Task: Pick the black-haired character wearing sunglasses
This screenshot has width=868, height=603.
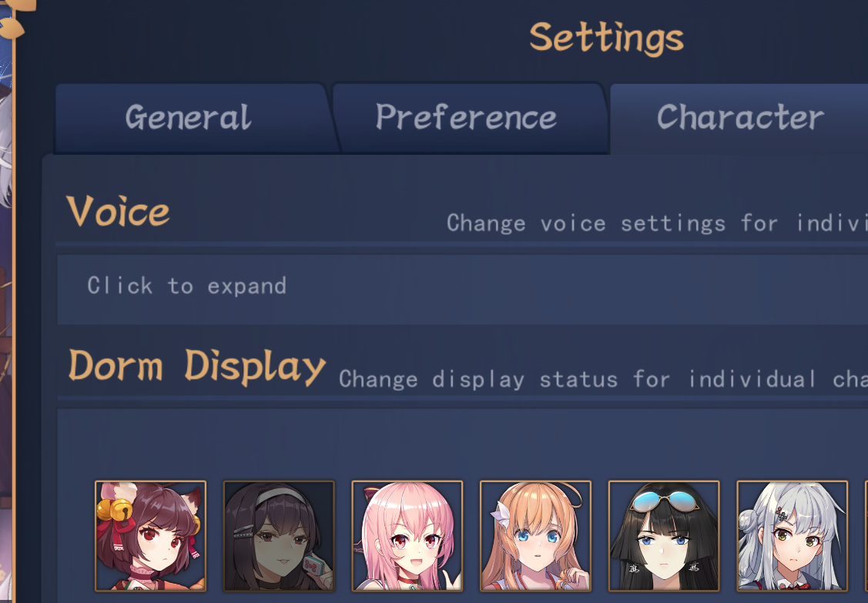Action: (x=664, y=535)
